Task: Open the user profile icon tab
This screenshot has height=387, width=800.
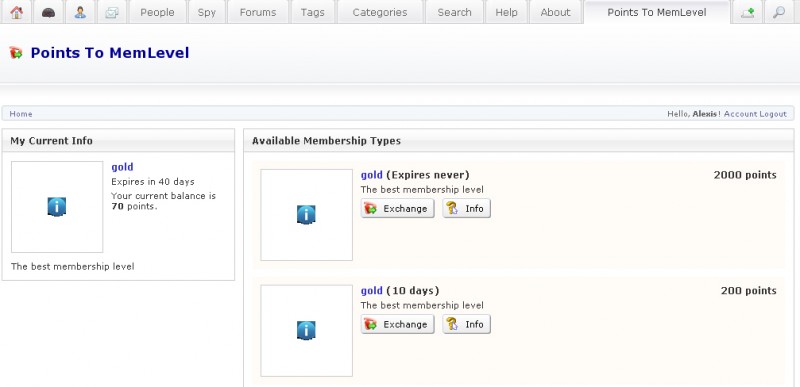Action: point(80,12)
